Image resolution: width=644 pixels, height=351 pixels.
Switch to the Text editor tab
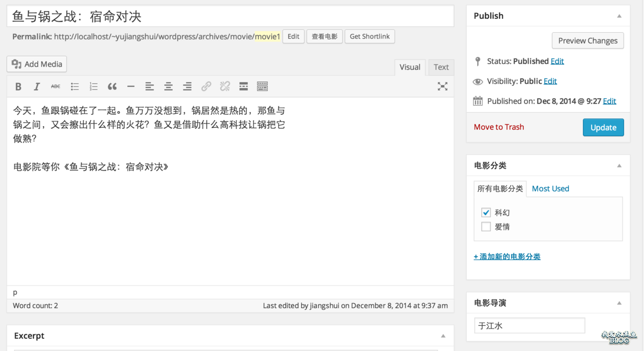click(x=441, y=67)
